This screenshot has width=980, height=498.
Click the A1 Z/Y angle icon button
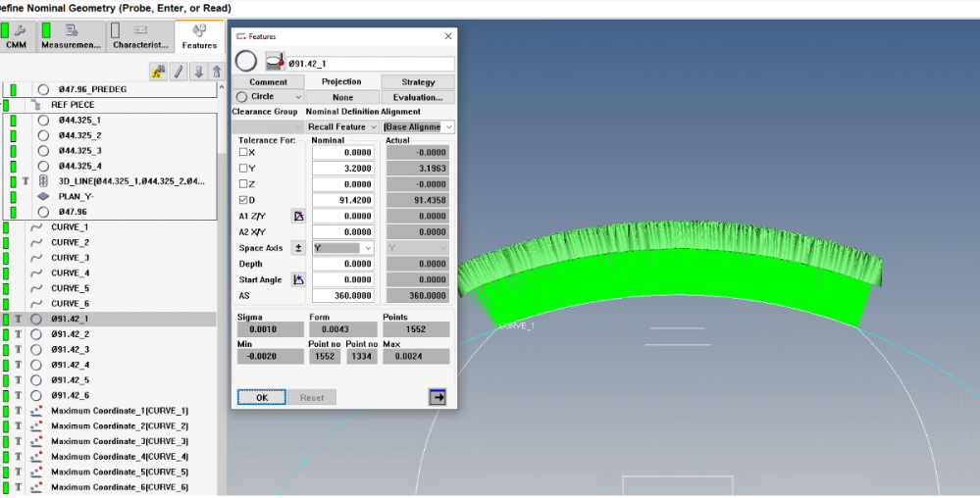click(298, 216)
